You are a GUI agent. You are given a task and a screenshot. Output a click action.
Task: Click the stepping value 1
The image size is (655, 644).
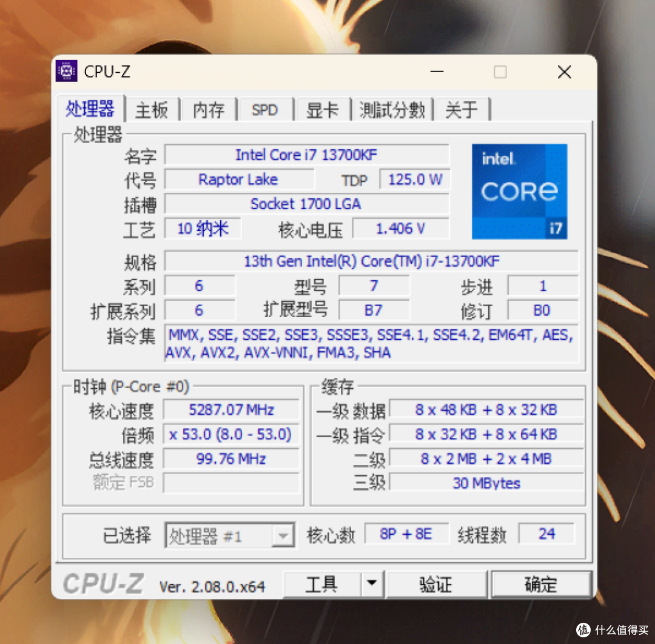coord(543,286)
